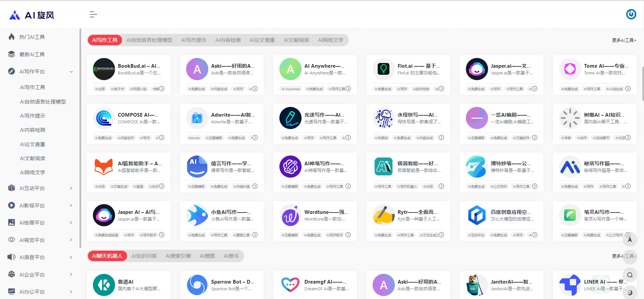Viewport: 644px width, 299px height.
Task: Open the Flot.ai logo icon
Action: coord(384,69)
